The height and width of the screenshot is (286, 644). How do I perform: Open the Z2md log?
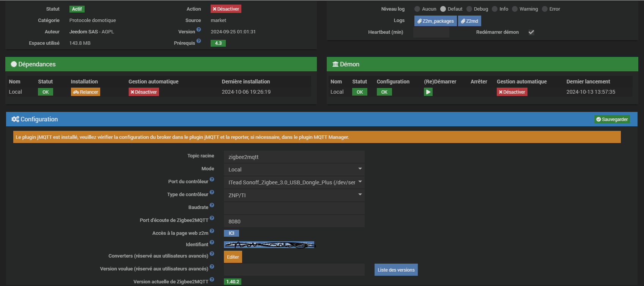[469, 21]
